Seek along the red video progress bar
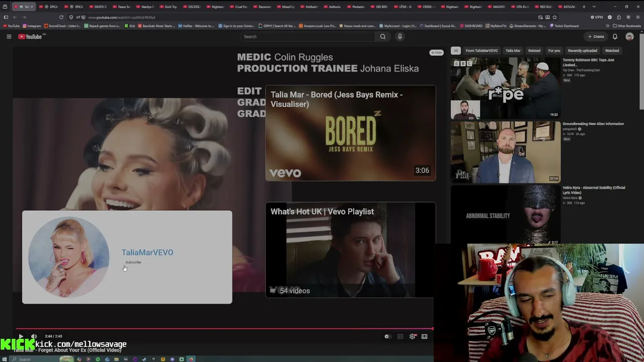Screen dimensions: 644x362 click(223, 329)
